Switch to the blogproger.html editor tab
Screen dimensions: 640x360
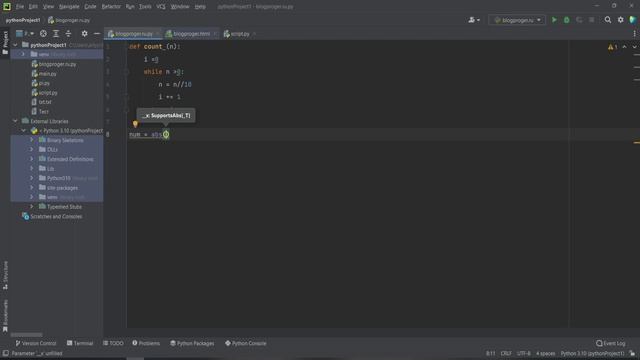191,34
